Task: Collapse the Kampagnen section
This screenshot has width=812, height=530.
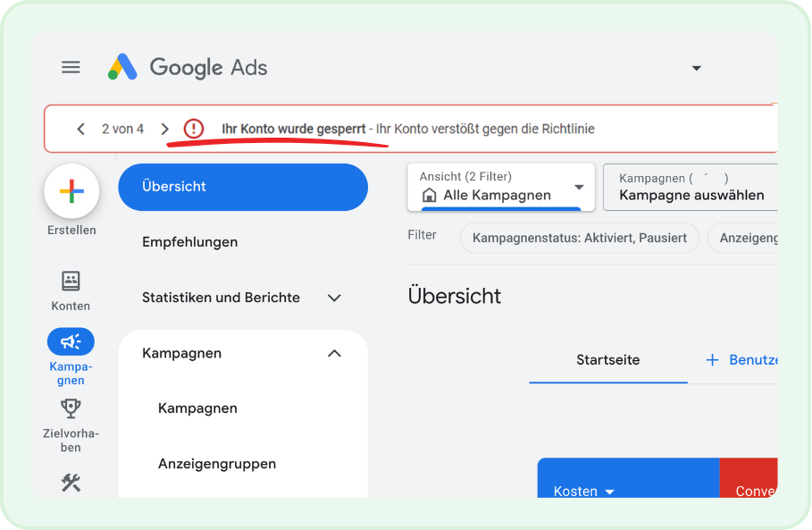Action: click(334, 353)
